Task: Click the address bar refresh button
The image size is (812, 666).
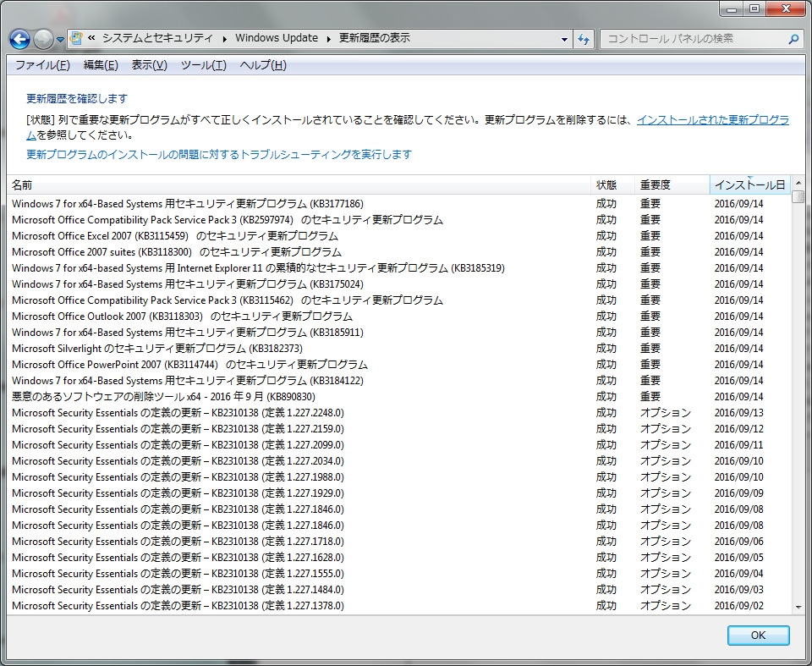Action: 584,39
